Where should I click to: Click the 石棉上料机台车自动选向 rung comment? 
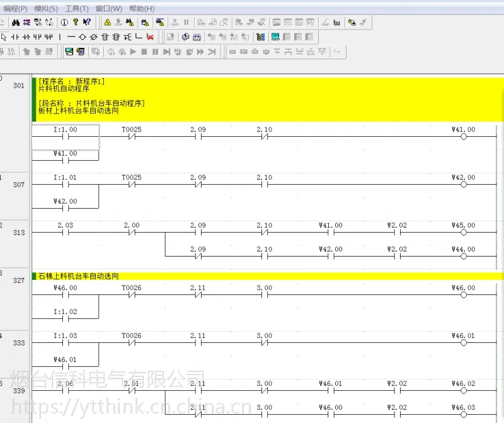(x=78, y=276)
